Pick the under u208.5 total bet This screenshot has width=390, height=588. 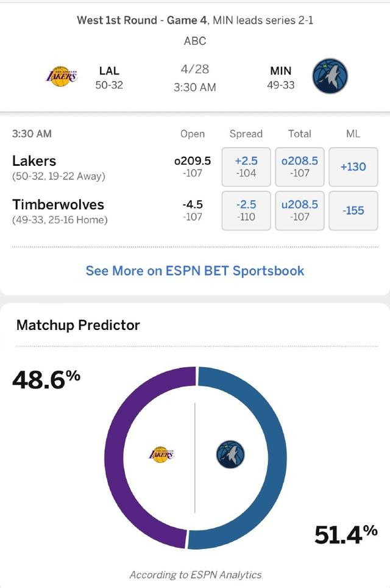tap(300, 210)
